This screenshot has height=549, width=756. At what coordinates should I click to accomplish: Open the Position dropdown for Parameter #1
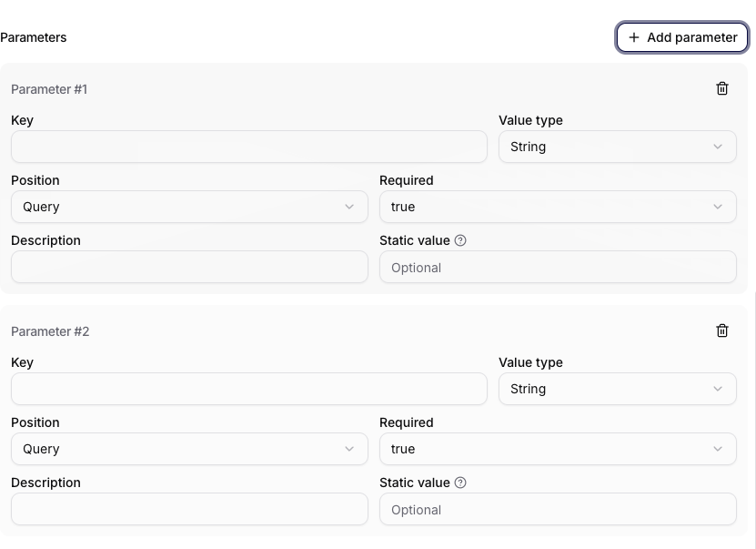point(189,207)
